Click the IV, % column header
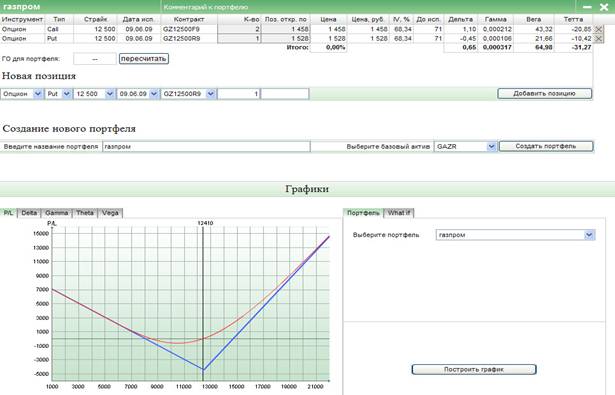 click(x=401, y=19)
